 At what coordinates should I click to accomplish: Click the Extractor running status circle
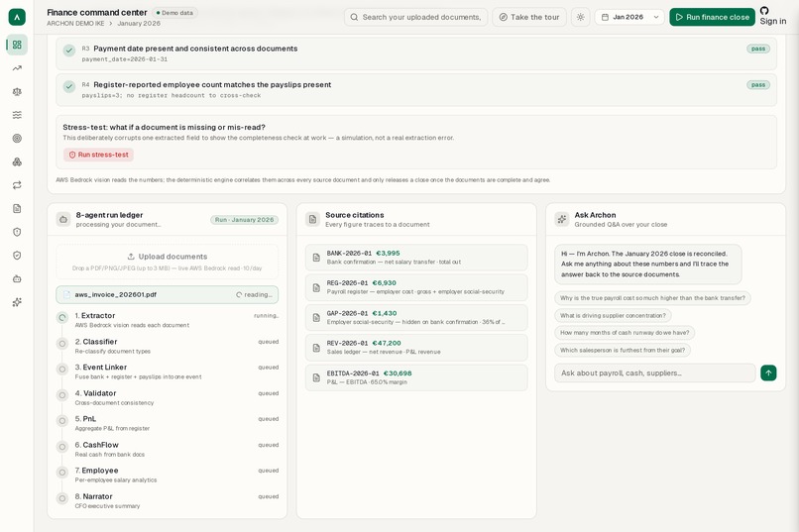tap(62, 318)
